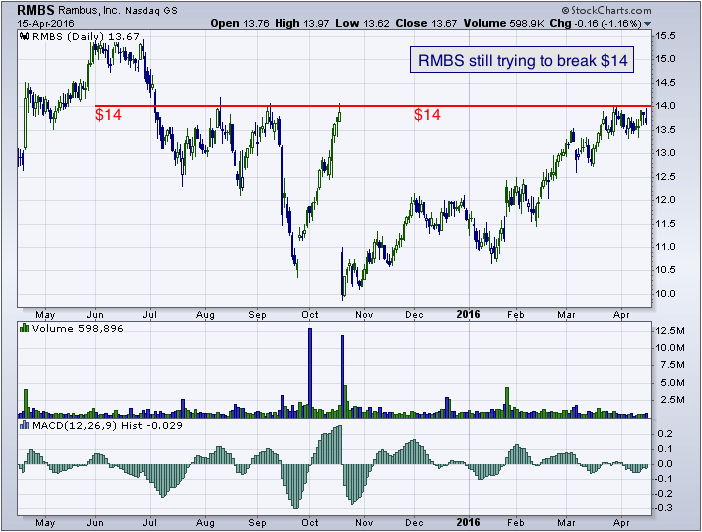The height and width of the screenshot is (532, 702).
Task: Click the 'Nasdaq GS' exchange label
Action: click(x=151, y=11)
